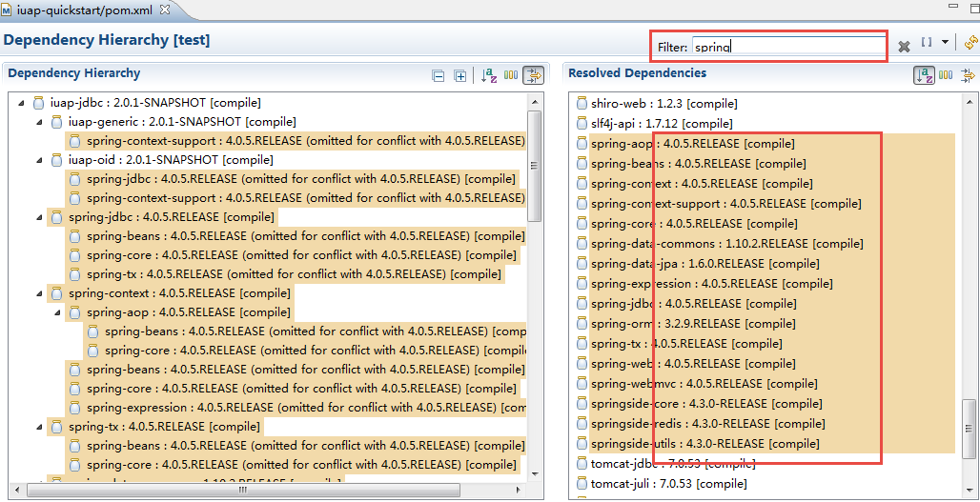Click the brackets icon next to filter
The width and height of the screenshot is (980, 502).
(x=927, y=43)
